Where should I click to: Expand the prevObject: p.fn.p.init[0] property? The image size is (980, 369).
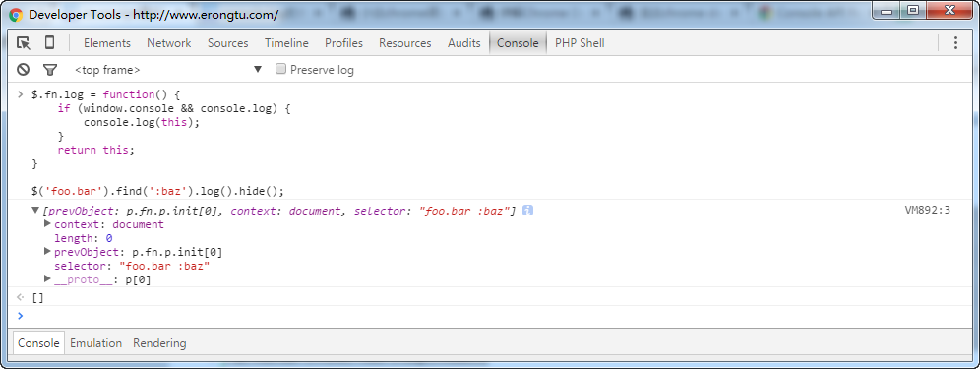(47, 252)
